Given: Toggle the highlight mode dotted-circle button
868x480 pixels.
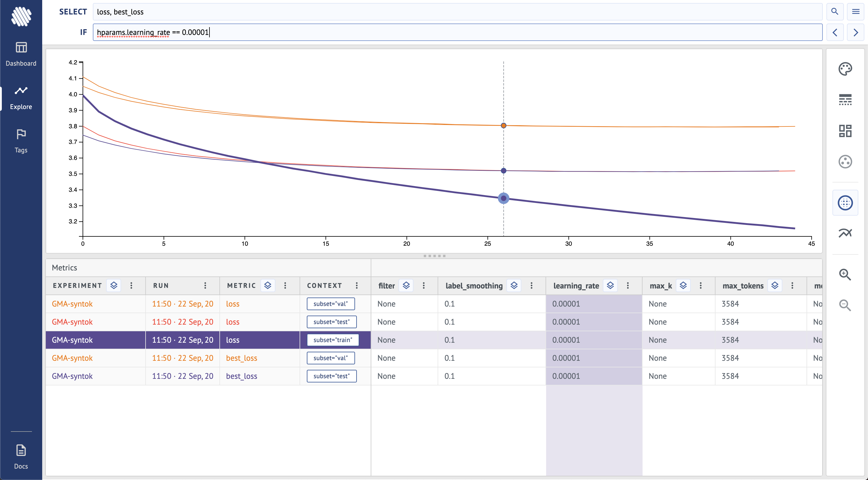Looking at the screenshot, I should tap(845, 203).
